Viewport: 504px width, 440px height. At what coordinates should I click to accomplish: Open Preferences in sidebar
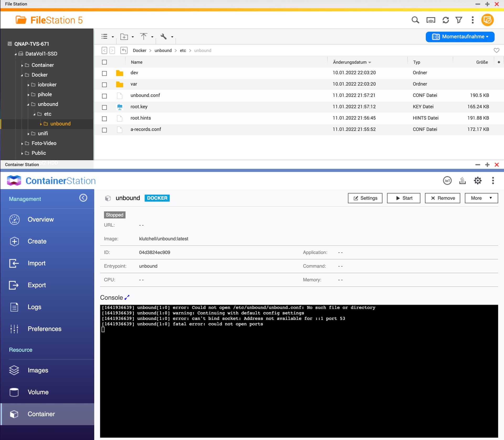pos(47,329)
